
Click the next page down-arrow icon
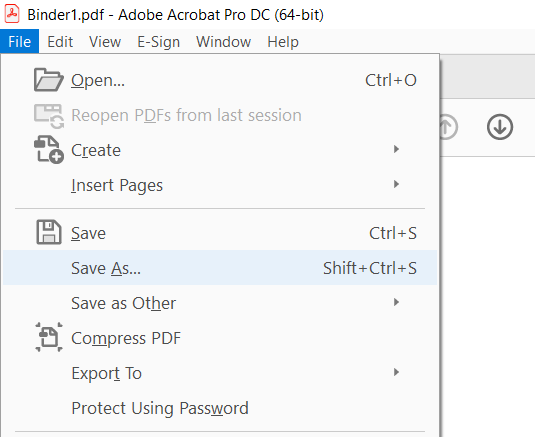[x=500, y=127]
